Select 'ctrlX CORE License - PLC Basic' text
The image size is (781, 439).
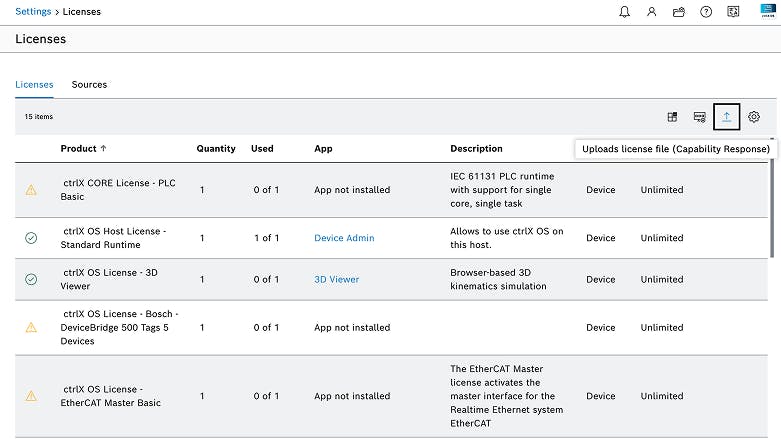tap(118, 190)
